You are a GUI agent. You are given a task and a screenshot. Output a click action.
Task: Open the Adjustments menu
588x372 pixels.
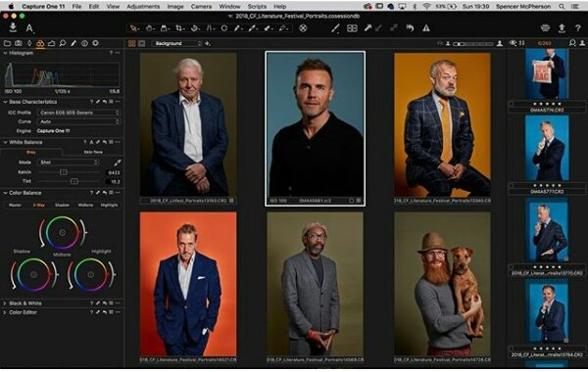tap(143, 7)
